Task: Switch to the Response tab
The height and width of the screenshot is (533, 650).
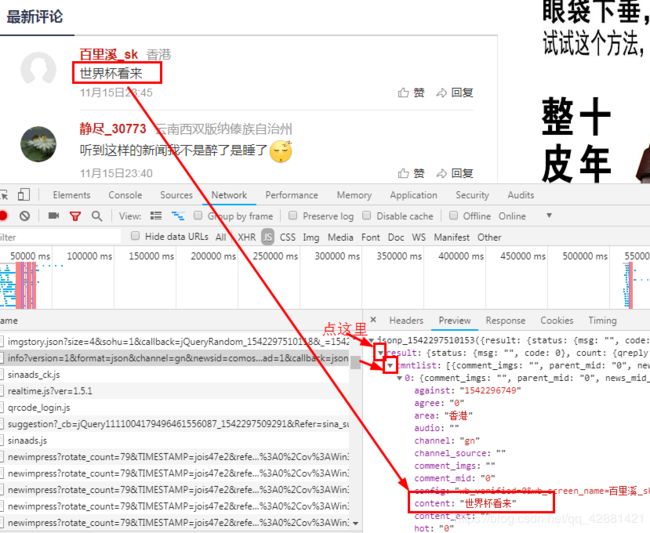Action: [505, 320]
